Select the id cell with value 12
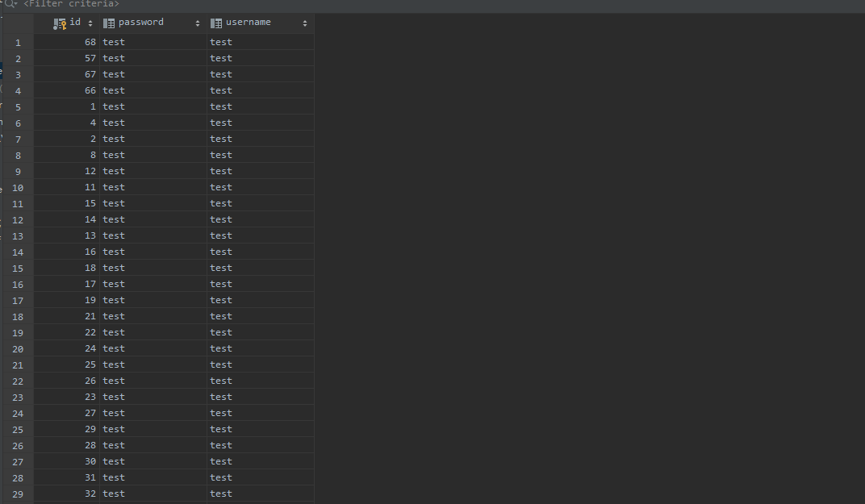The height and width of the screenshot is (504, 865). 90,171
